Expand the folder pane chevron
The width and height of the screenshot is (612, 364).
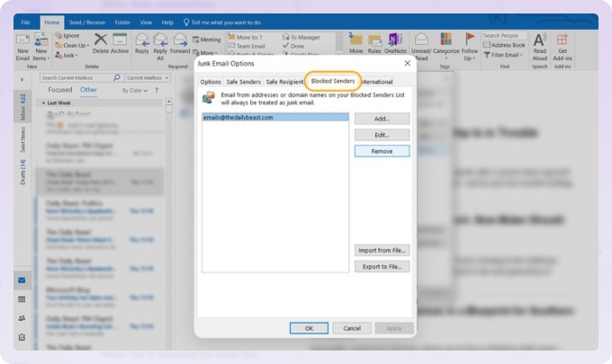click(x=22, y=80)
